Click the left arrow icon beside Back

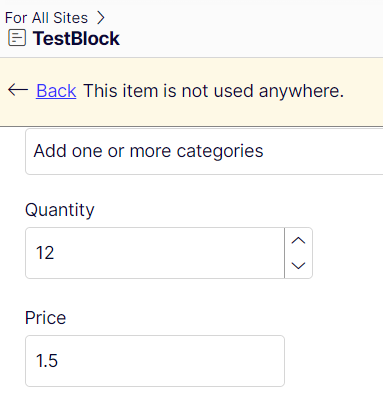tap(18, 90)
